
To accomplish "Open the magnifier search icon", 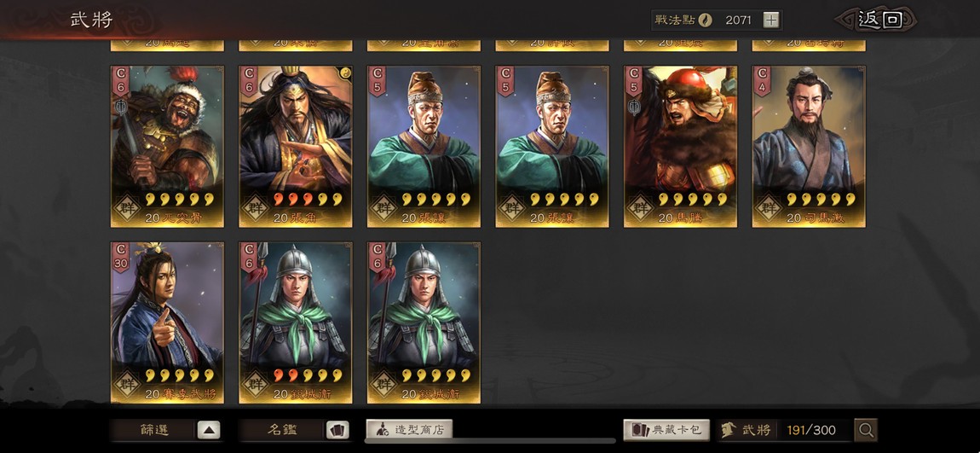I will click(866, 431).
